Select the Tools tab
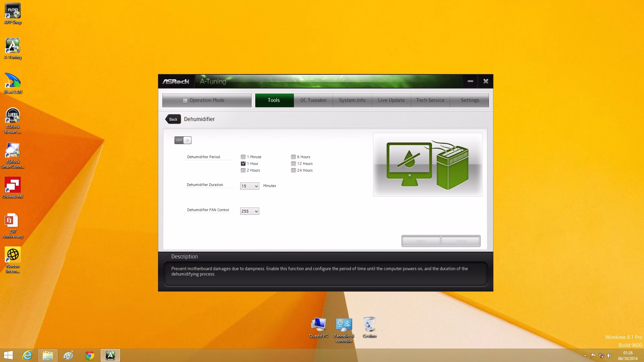 pos(274,100)
